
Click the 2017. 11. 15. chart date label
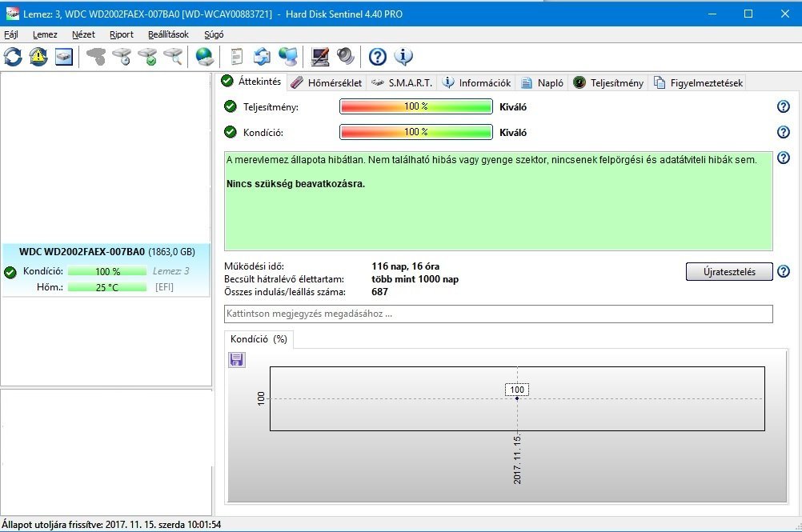(x=517, y=459)
